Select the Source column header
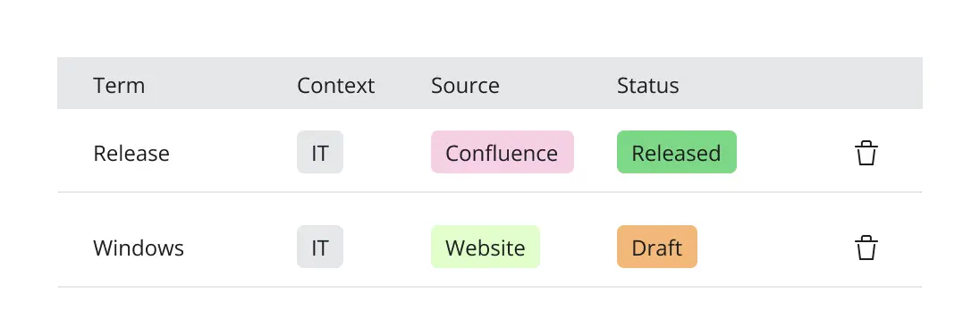Image resolution: width=980 pixels, height=336 pixels. point(465,85)
